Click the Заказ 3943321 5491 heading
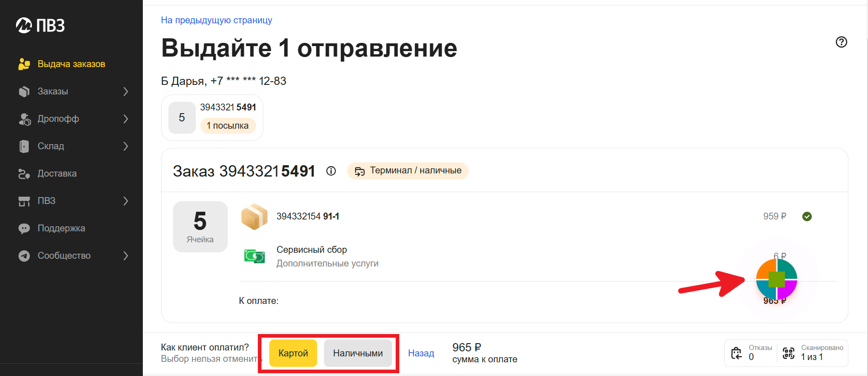Image resolution: width=868 pixels, height=376 pixels. pos(244,171)
